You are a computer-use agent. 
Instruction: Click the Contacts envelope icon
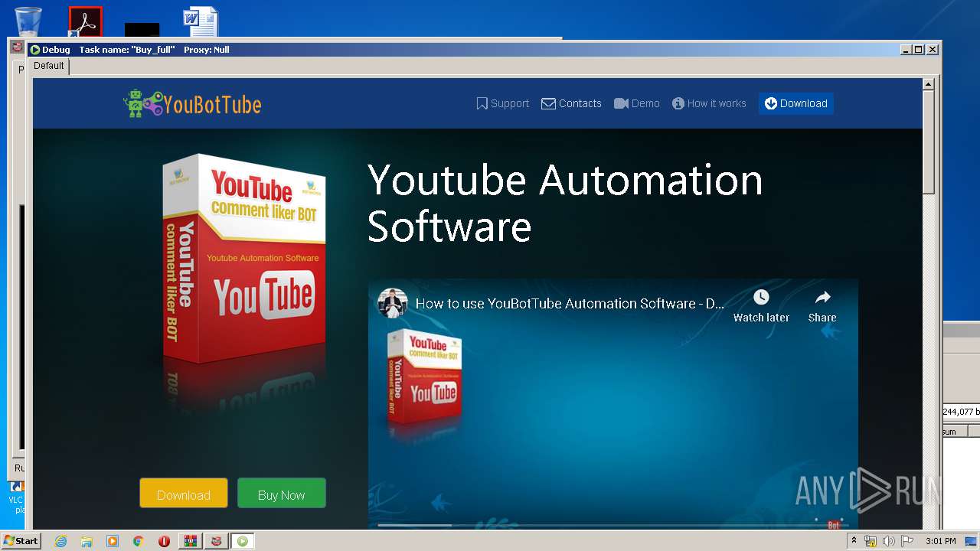click(548, 103)
